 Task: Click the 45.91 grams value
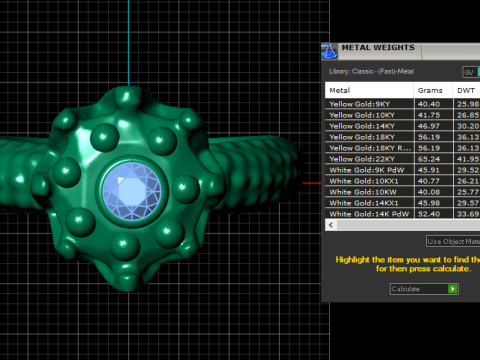coord(429,170)
